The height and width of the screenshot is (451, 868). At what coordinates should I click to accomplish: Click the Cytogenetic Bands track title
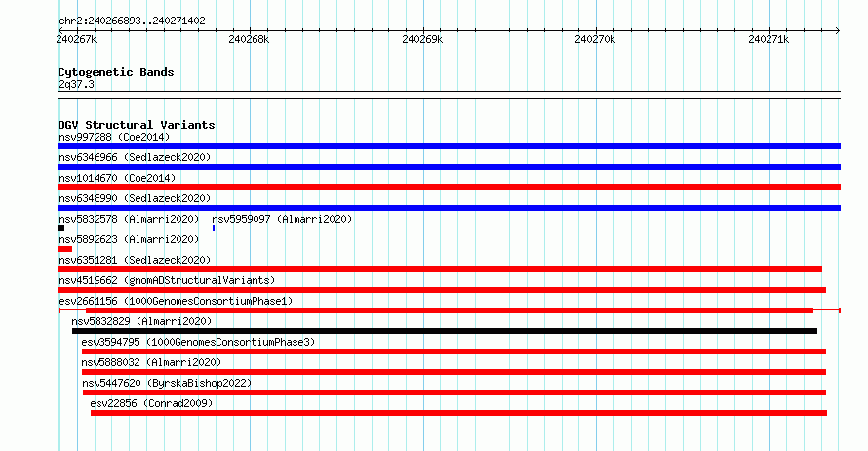pos(116,72)
